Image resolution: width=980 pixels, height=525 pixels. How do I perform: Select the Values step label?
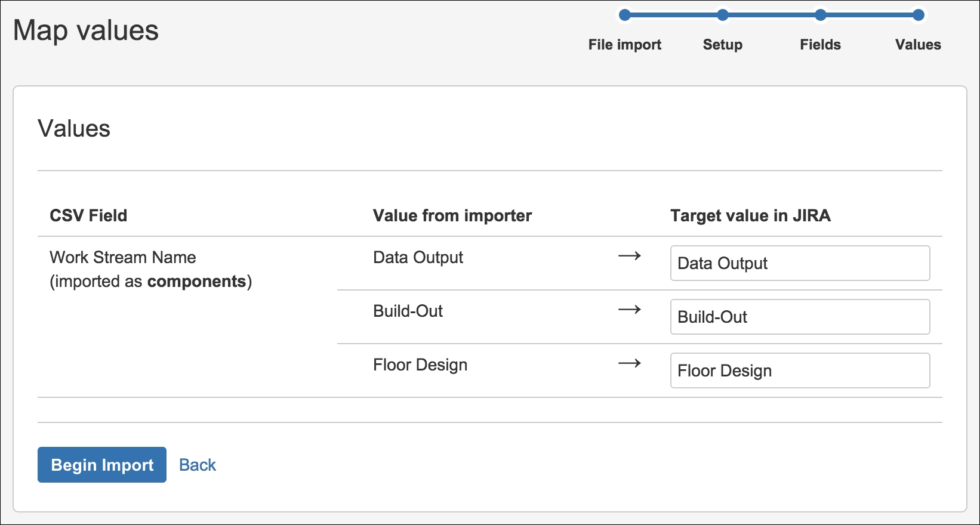click(x=918, y=45)
